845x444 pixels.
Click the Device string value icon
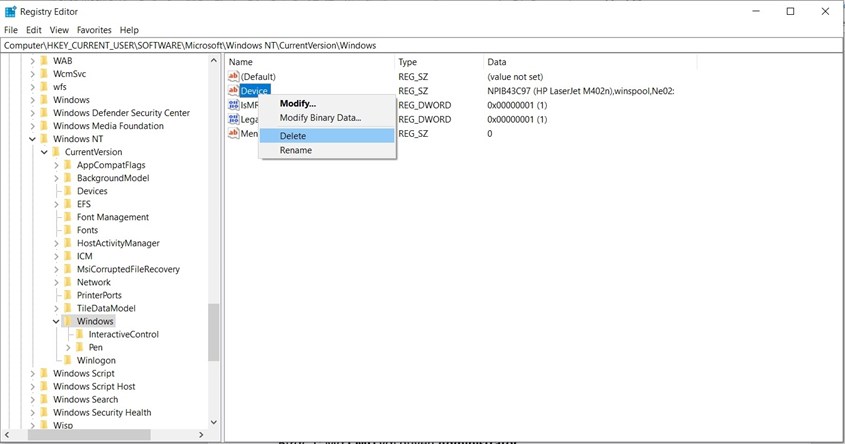point(233,91)
